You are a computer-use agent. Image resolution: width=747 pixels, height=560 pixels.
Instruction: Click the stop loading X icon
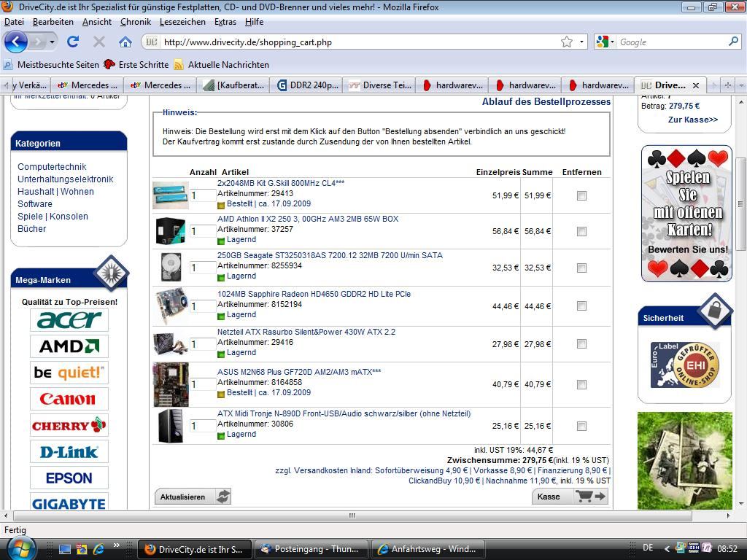pos(99,42)
